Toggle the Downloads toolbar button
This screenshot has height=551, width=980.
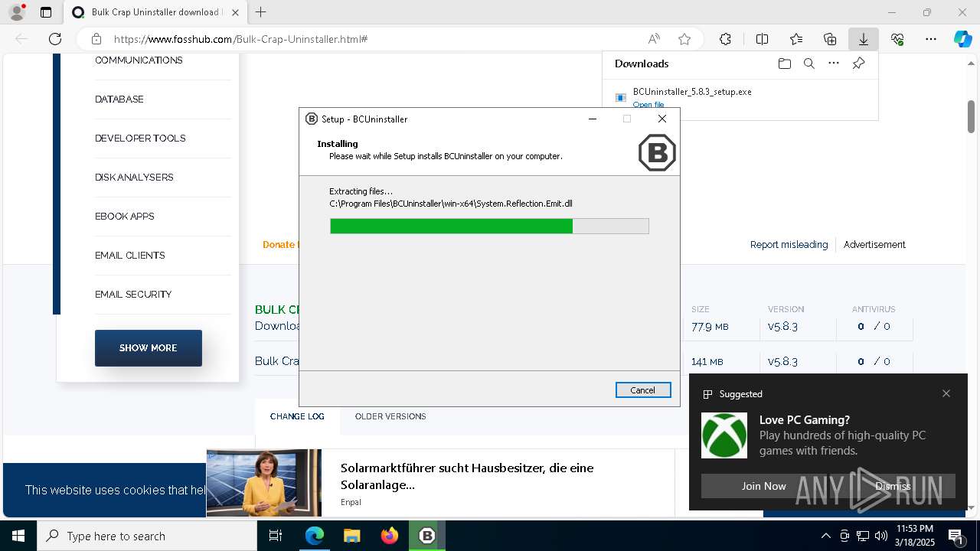(864, 39)
